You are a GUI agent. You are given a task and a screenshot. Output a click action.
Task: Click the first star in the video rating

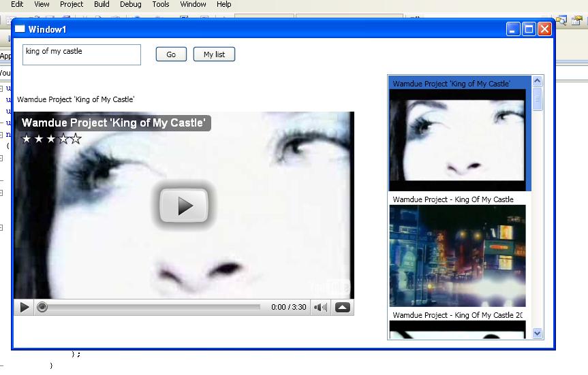pyautogui.click(x=27, y=139)
